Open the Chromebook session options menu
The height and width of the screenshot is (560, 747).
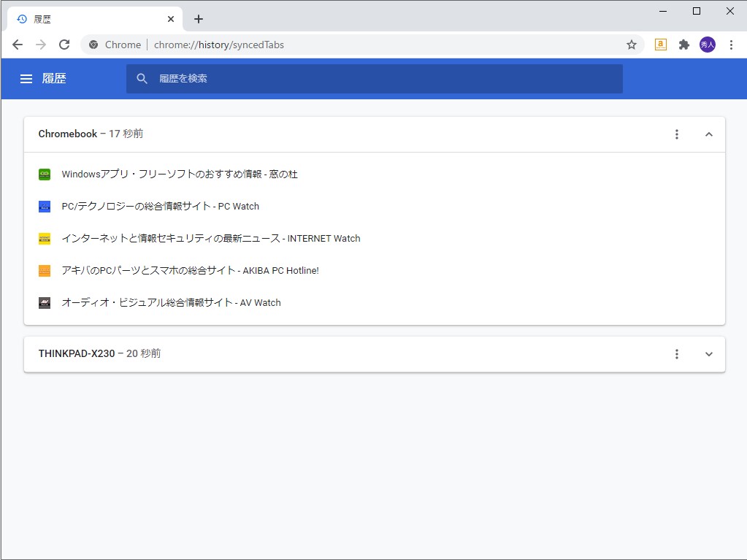tap(677, 134)
